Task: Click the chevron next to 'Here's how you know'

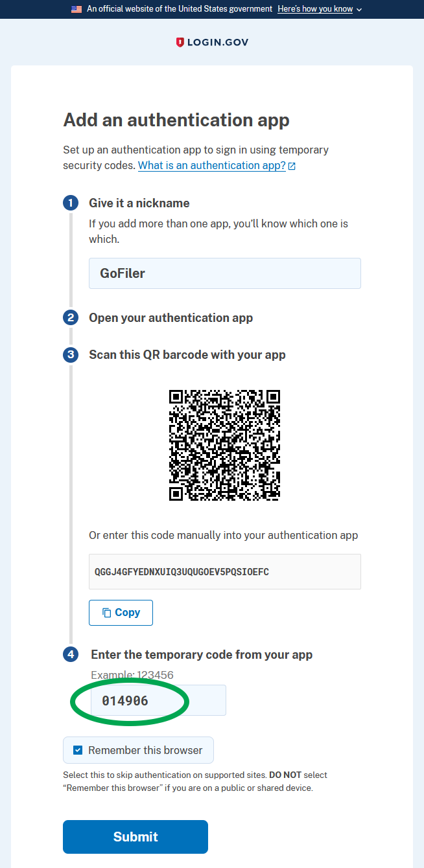Action: tap(359, 9)
